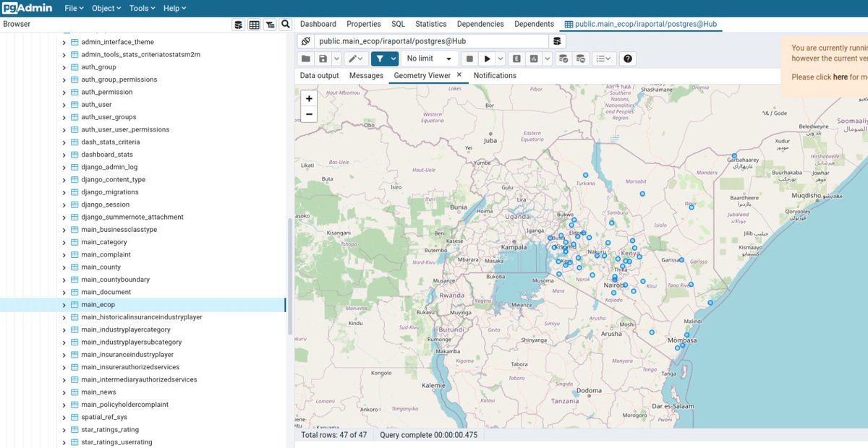The image size is (868, 448).
Task: Click the open file folder icon
Action: pyautogui.click(x=306, y=59)
